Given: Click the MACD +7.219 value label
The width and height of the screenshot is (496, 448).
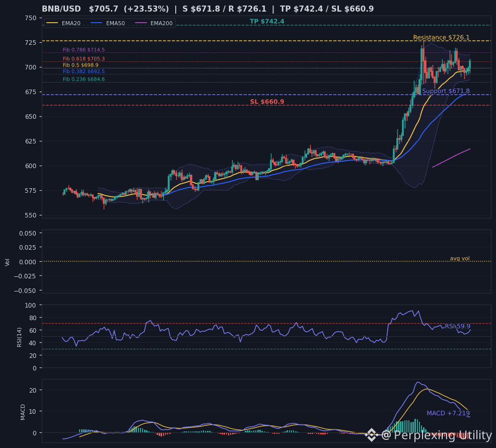Looking at the screenshot, I should click(x=448, y=413).
